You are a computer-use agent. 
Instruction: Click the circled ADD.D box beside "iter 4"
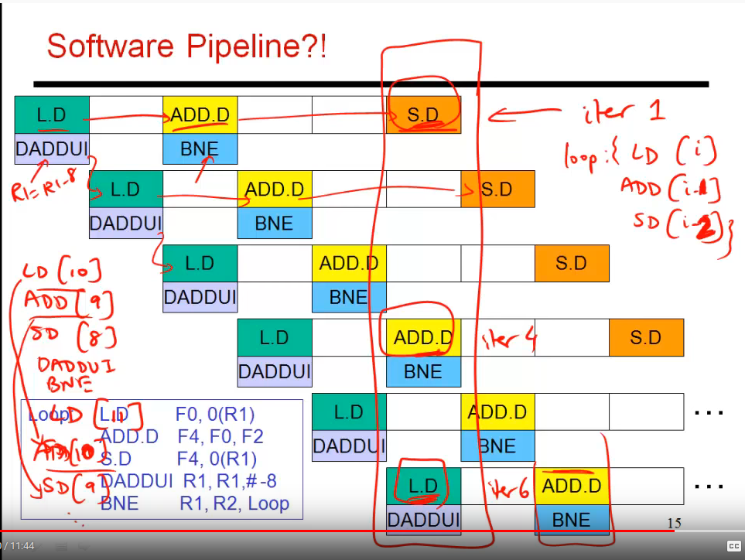coord(422,337)
